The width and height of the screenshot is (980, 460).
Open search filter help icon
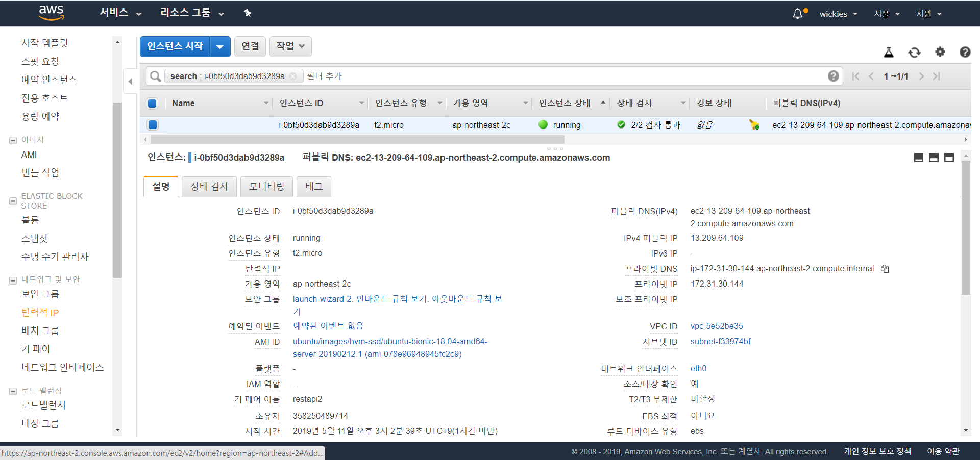point(833,76)
